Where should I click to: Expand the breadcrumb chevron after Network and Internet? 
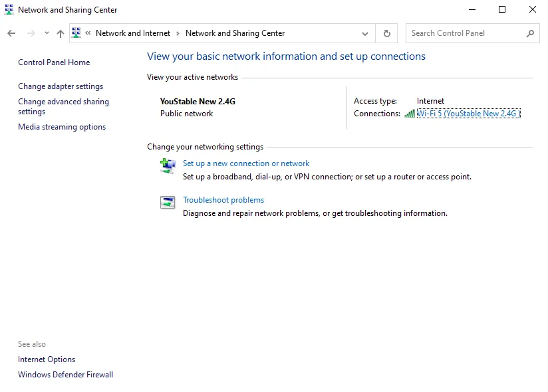click(178, 33)
